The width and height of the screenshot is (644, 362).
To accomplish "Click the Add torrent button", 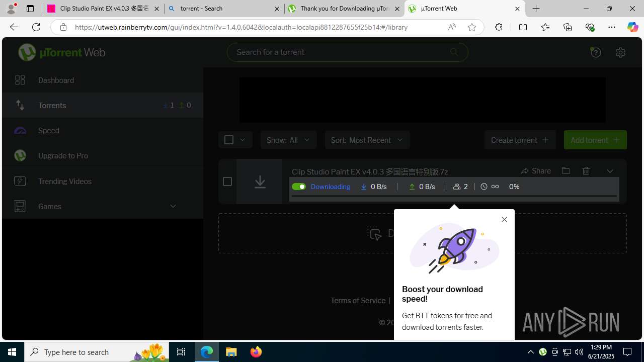I will 595,140.
